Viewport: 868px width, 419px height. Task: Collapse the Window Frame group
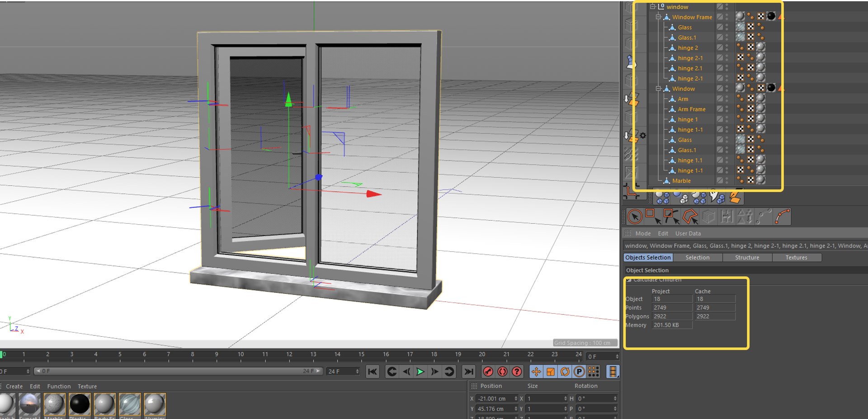tap(658, 17)
